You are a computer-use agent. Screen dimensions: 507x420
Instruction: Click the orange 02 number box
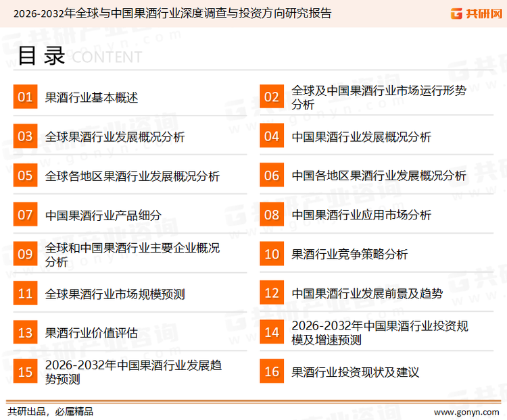tap(272, 97)
